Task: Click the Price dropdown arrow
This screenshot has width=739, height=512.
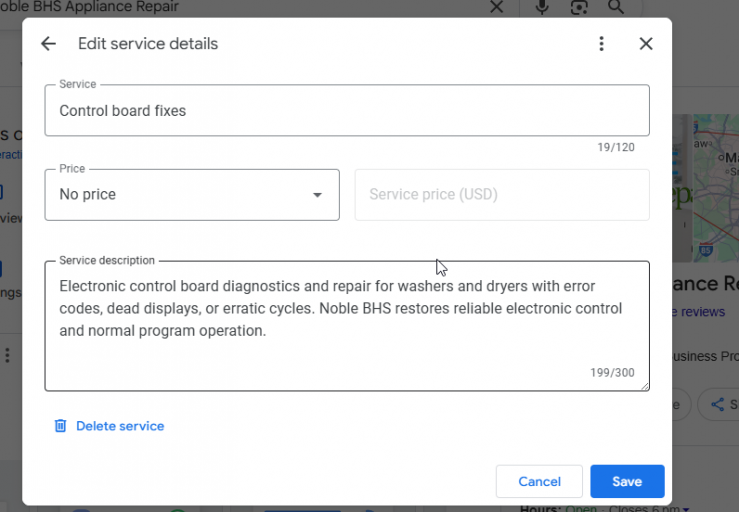Action: [318, 195]
